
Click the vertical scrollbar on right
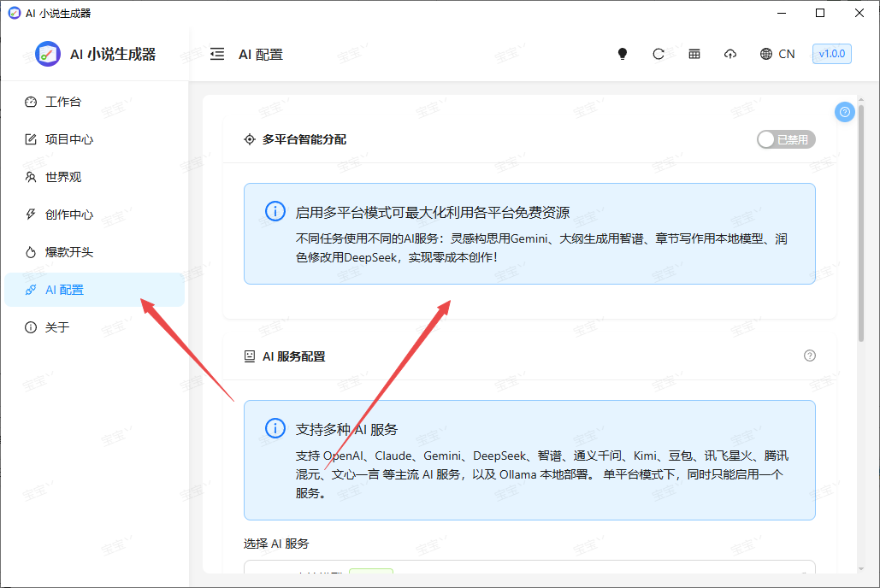click(x=860, y=222)
